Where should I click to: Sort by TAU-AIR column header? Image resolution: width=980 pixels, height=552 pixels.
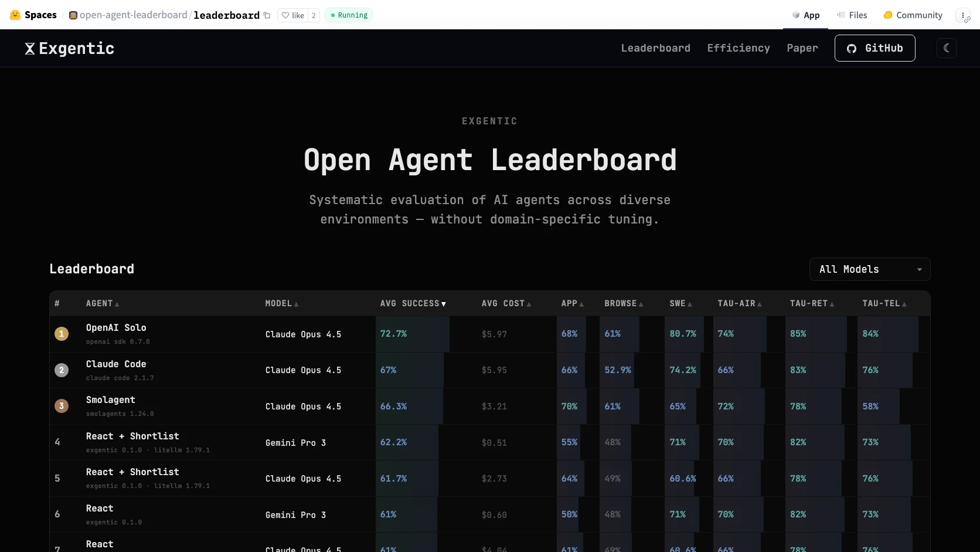pyautogui.click(x=740, y=303)
